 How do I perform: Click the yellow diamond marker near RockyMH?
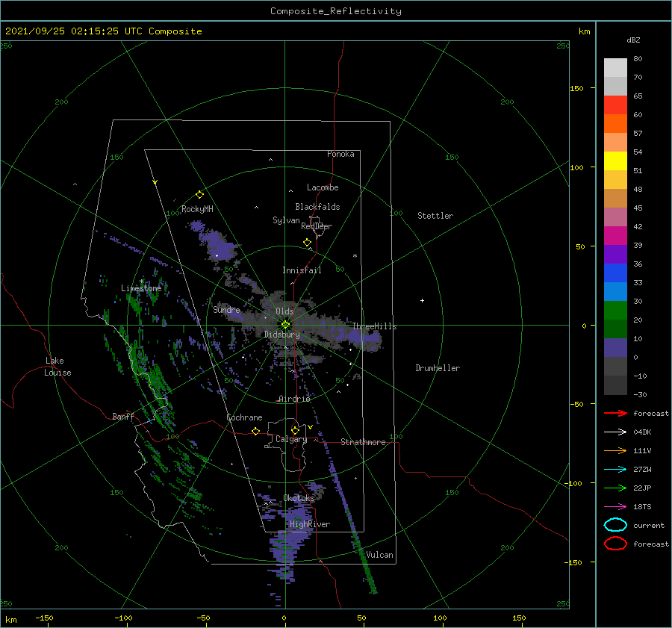(x=199, y=195)
